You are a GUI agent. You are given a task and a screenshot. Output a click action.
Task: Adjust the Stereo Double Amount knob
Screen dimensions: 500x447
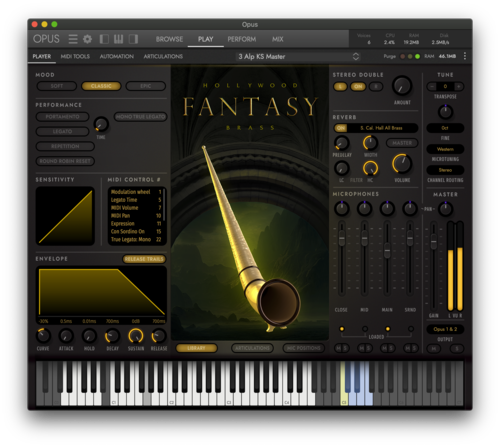point(402,86)
